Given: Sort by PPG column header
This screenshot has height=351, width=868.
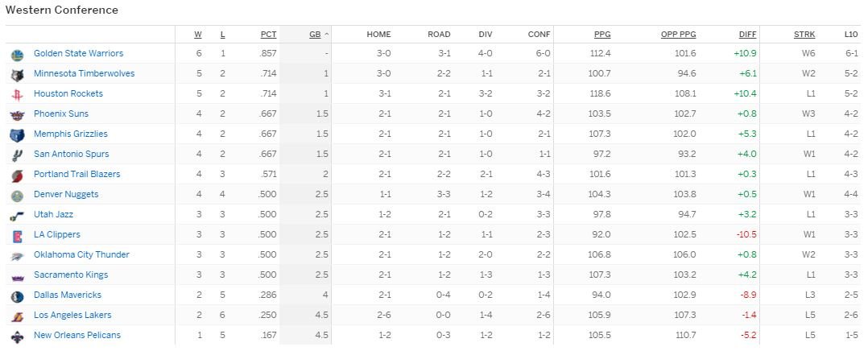Looking at the screenshot, I should point(602,35).
